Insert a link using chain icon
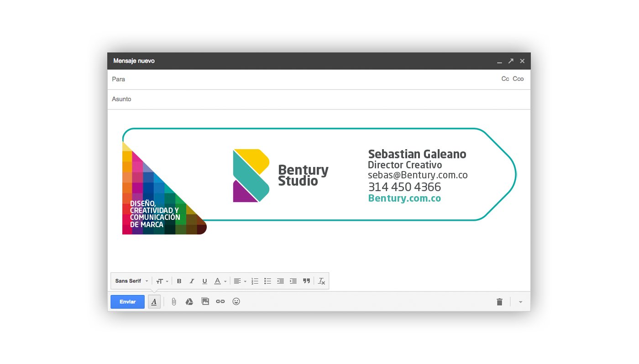The height and width of the screenshot is (364, 639). click(220, 302)
